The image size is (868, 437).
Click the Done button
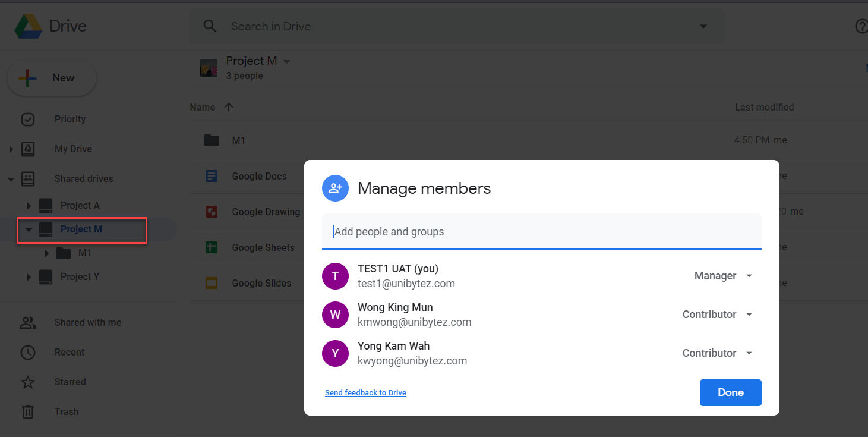coord(730,392)
